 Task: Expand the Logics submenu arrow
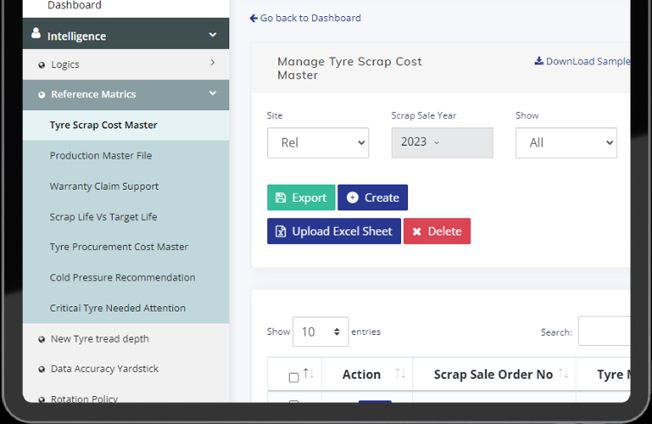pyautogui.click(x=213, y=64)
